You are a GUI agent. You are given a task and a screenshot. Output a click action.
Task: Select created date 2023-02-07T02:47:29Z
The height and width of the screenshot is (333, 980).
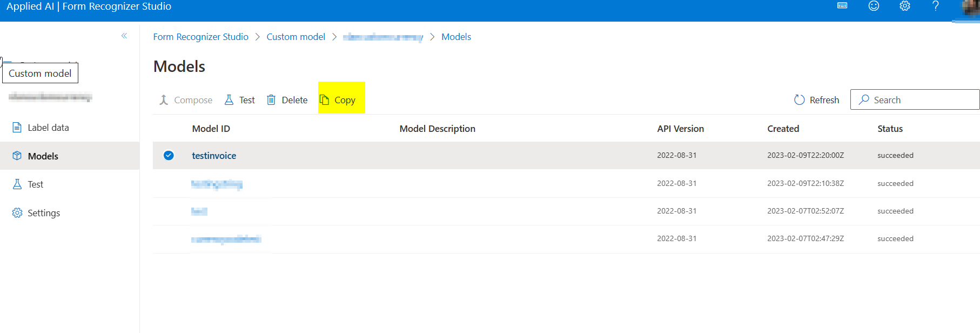point(806,238)
